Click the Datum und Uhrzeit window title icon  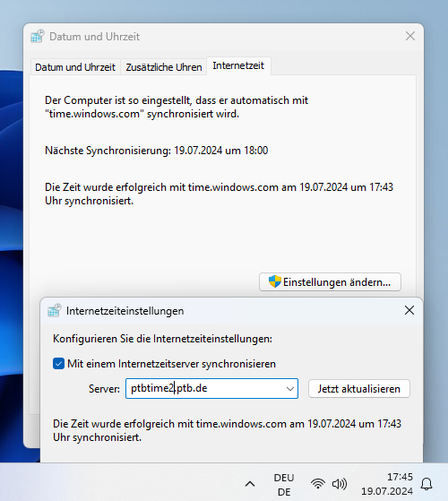(x=38, y=36)
